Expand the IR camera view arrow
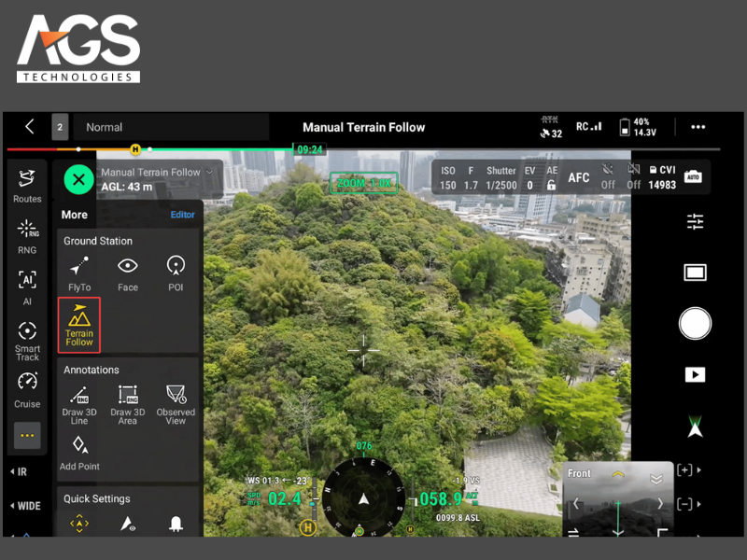This screenshot has height=560, width=747. tap(13, 472)
